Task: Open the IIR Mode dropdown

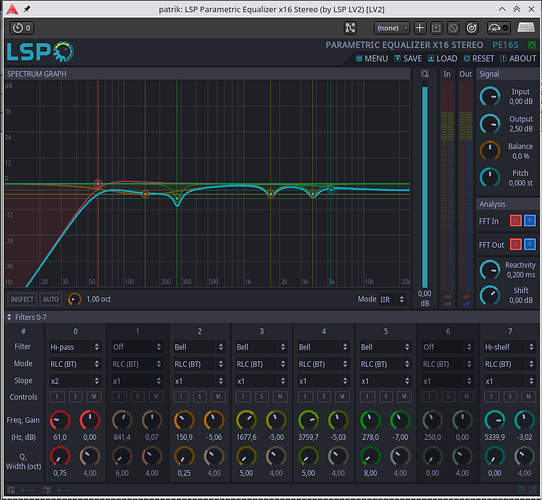Action: [x=392, y=299]
